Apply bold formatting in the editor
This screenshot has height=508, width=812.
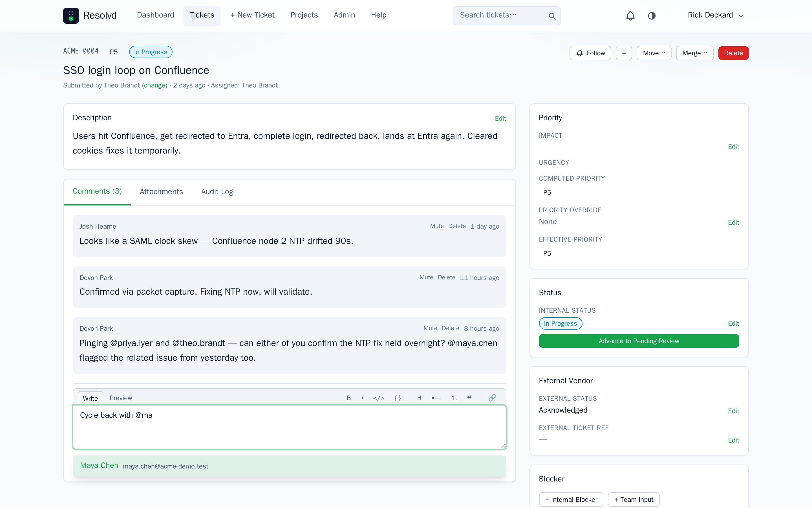(x=348, y=398)
